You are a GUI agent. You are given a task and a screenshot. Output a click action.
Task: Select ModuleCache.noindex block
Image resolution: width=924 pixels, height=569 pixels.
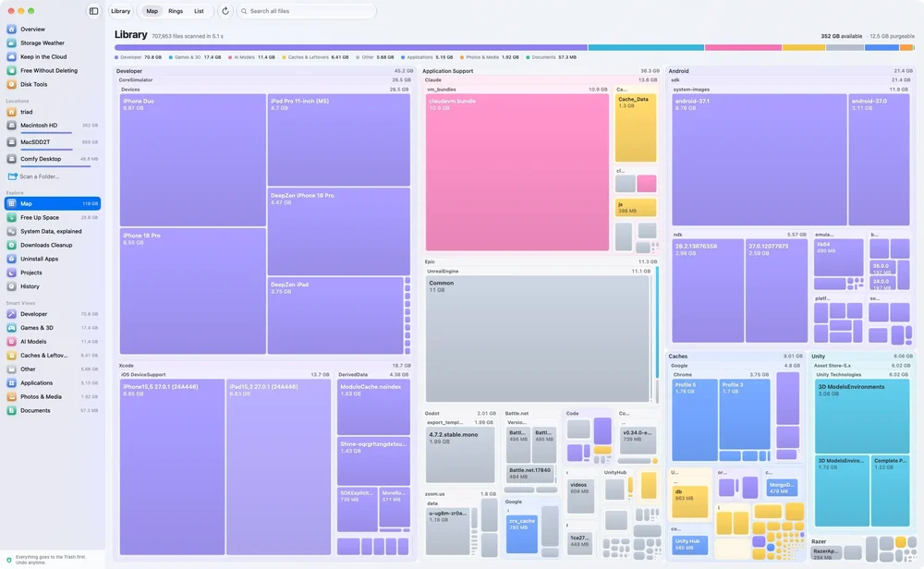(373, 407)
